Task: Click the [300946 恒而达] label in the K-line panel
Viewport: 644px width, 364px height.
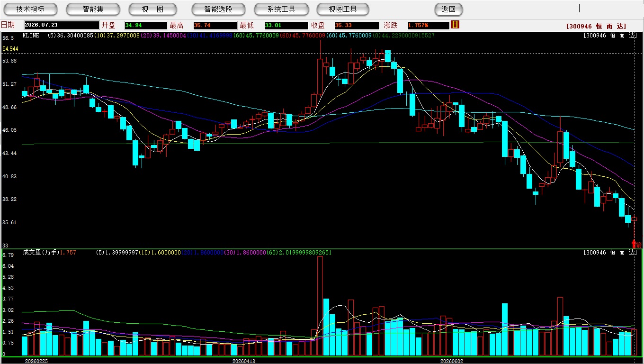Action: click(609, 36)
